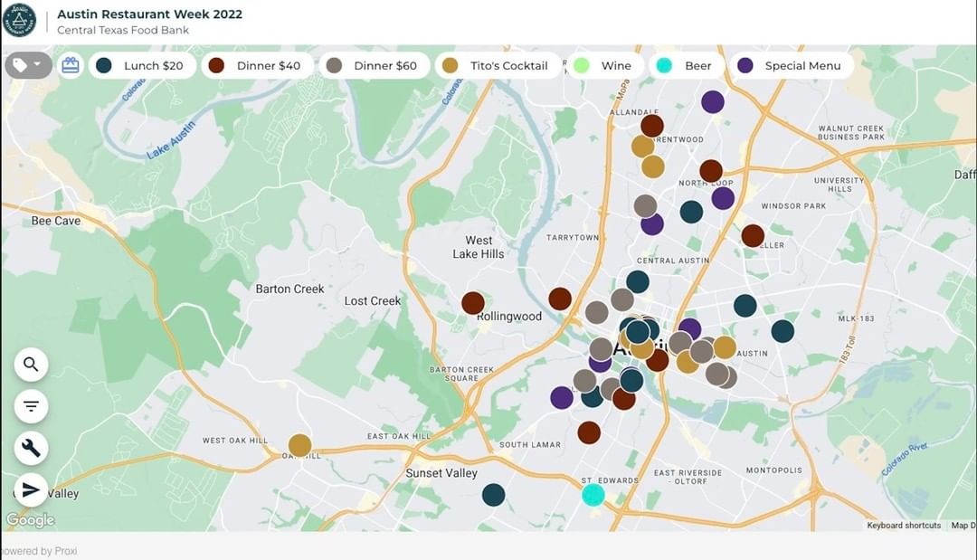Click the Austin Restaurant Week logo
This screenshot has height=560, width=977.
click(19, 20)
